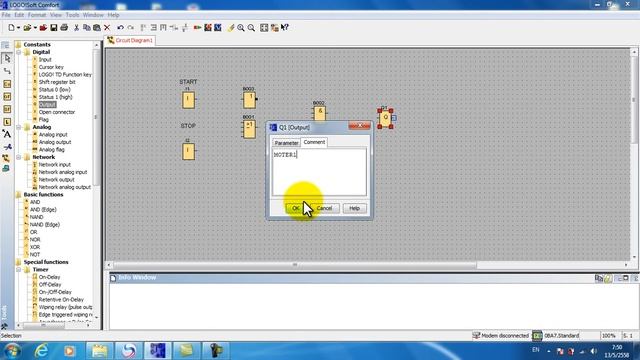
Task: Select Retentive On-Delay in the tree
Action: [61, 300]
